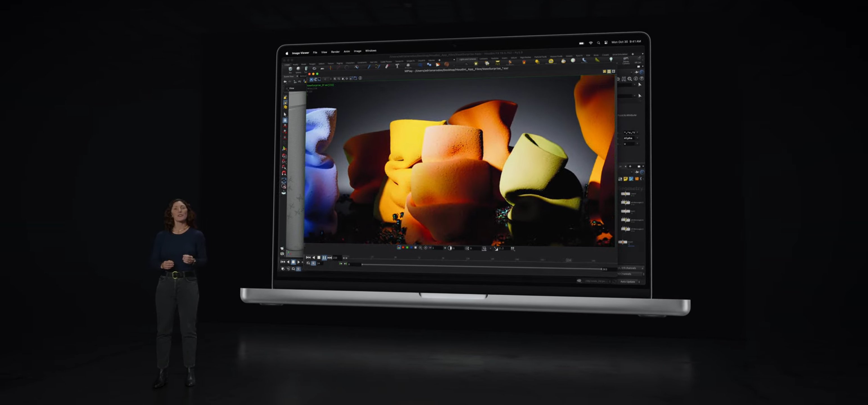Expand the Alpha dropdown
This screenshot has width=868, height=405.
[x=630, y=138]
